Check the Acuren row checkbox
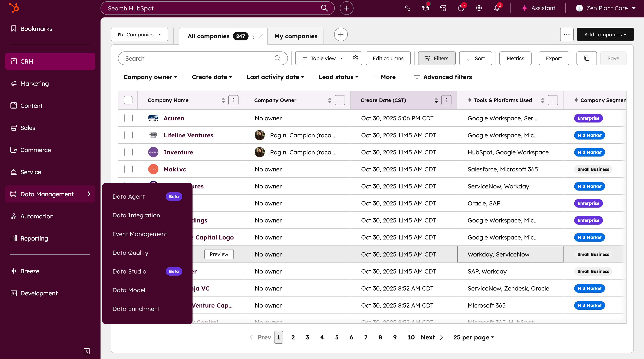Screen dimensions: 644x359 pos(128,118)
